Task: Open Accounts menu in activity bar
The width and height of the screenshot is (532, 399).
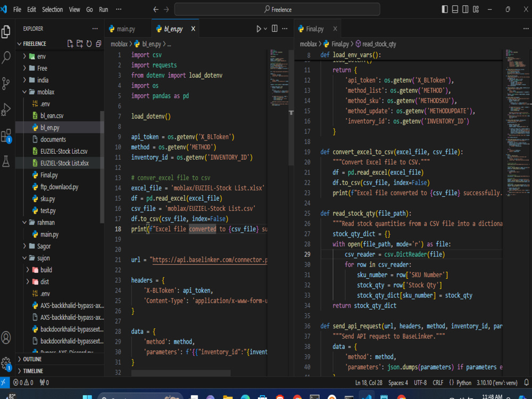Action: click(x=6, y=338)
